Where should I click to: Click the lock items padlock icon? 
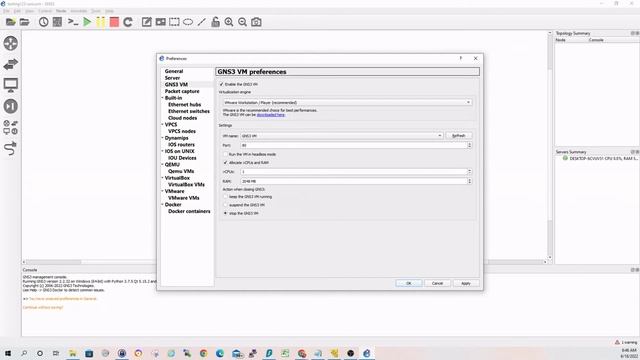pyautogui.click(x=215, y=22)
